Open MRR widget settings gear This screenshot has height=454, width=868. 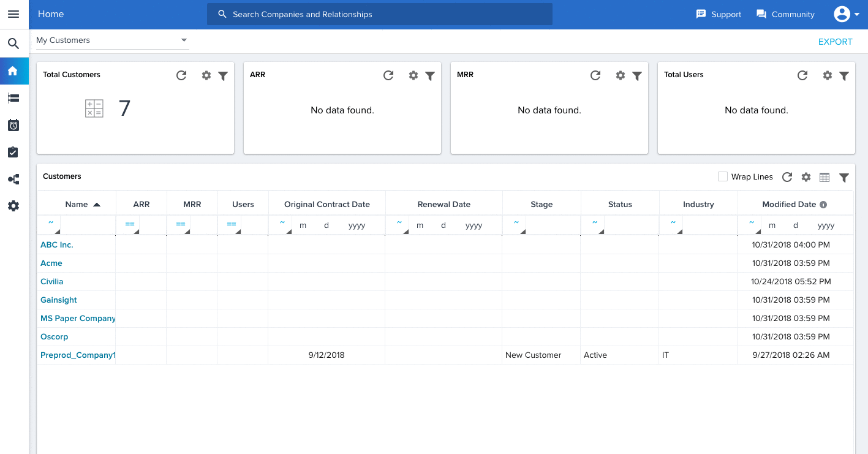pos(621,75)
